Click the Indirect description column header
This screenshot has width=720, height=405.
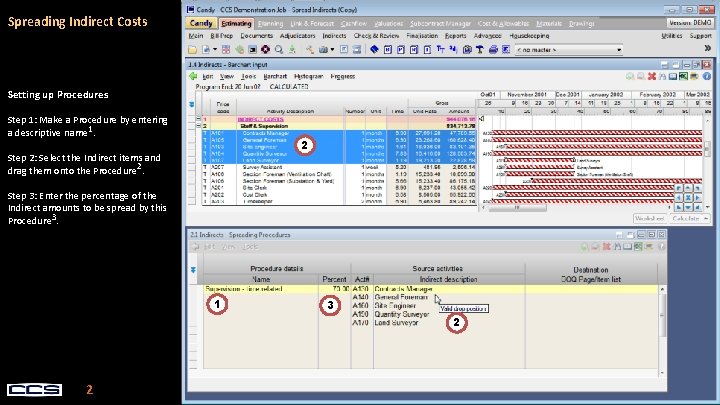pyautogui.click(x=448, y=279)
